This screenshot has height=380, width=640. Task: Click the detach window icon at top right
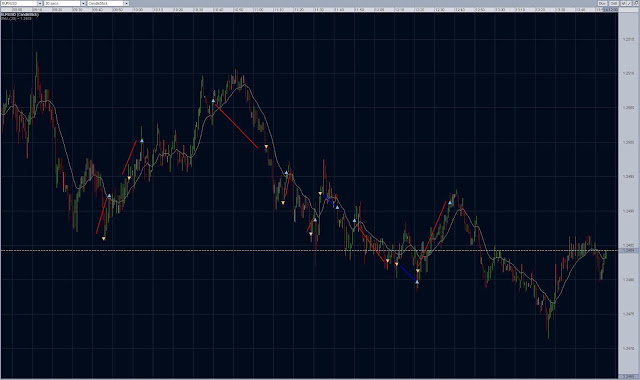click(x=636, y=3)
